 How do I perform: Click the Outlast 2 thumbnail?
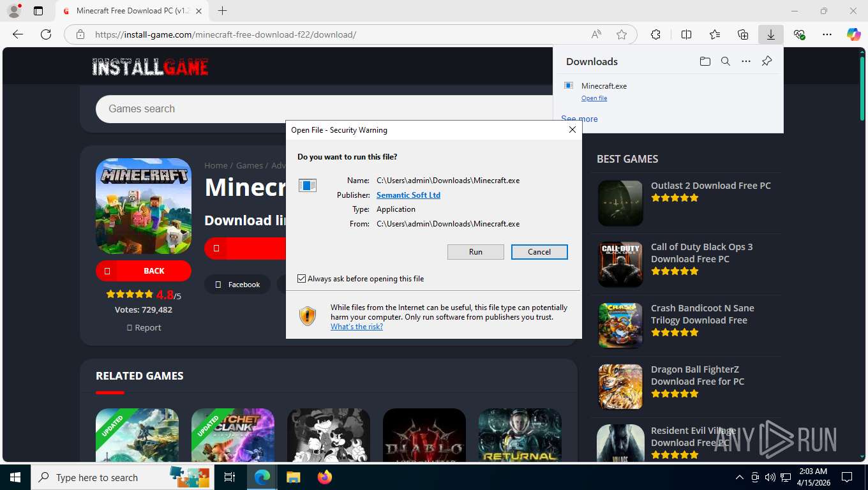(620, 203)
